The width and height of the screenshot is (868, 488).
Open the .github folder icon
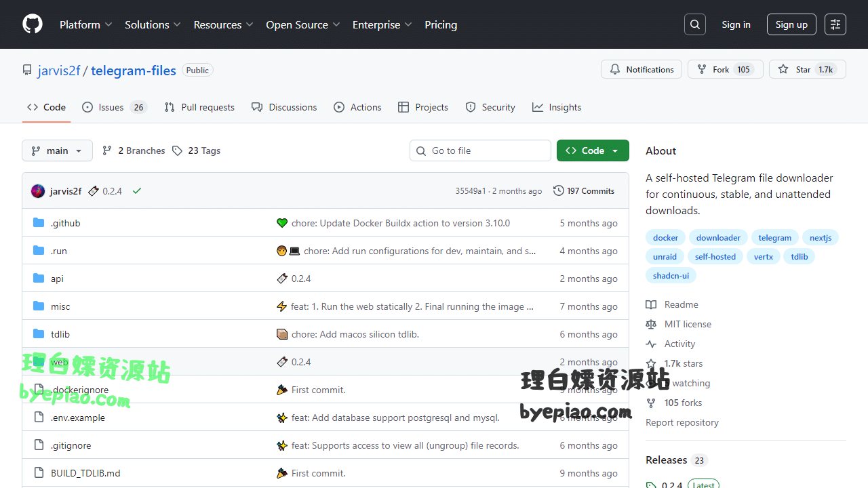[x=39, y=223]
